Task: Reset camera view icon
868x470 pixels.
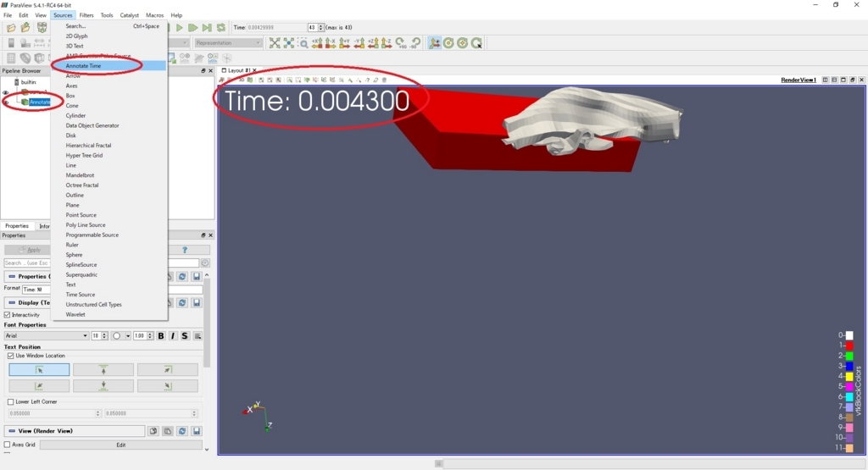Action: pyautogui.click(x=275, y=42)
